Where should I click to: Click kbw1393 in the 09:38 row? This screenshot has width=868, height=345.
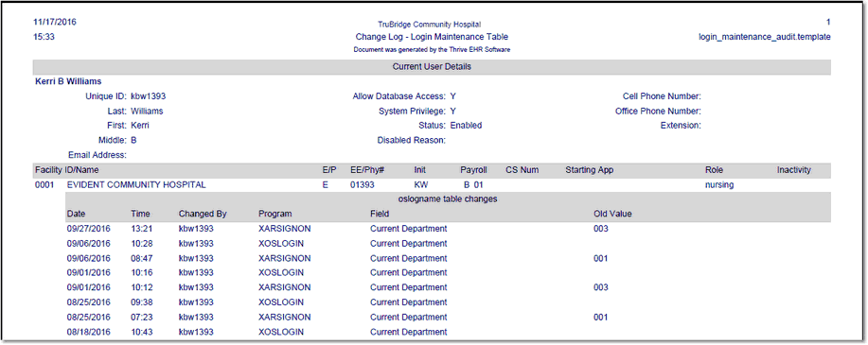click(x=196, y=302)
